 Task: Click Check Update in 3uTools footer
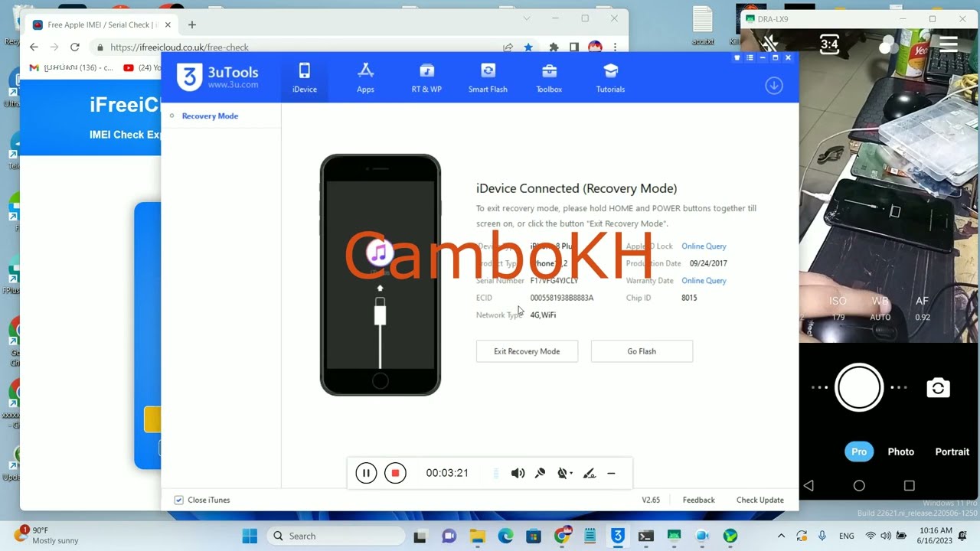pos(759,500)
